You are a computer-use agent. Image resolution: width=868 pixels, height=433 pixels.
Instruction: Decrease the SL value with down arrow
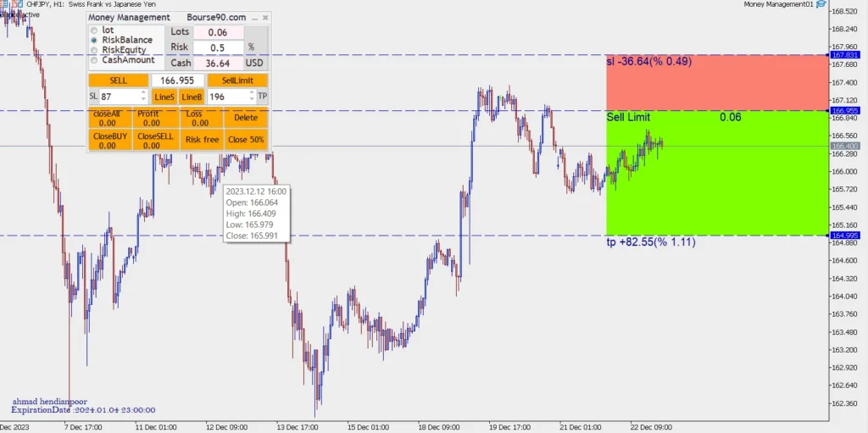[144, 100]
